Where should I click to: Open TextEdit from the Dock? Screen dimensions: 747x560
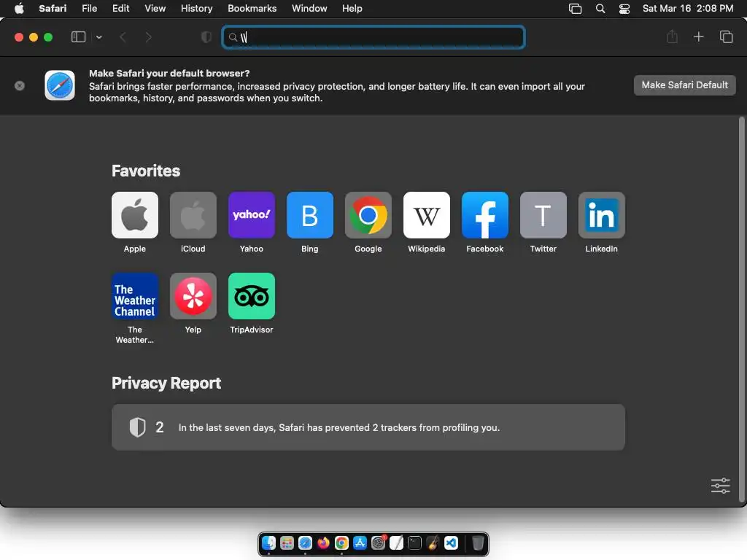pyautogui.click(x=396, y=542)
